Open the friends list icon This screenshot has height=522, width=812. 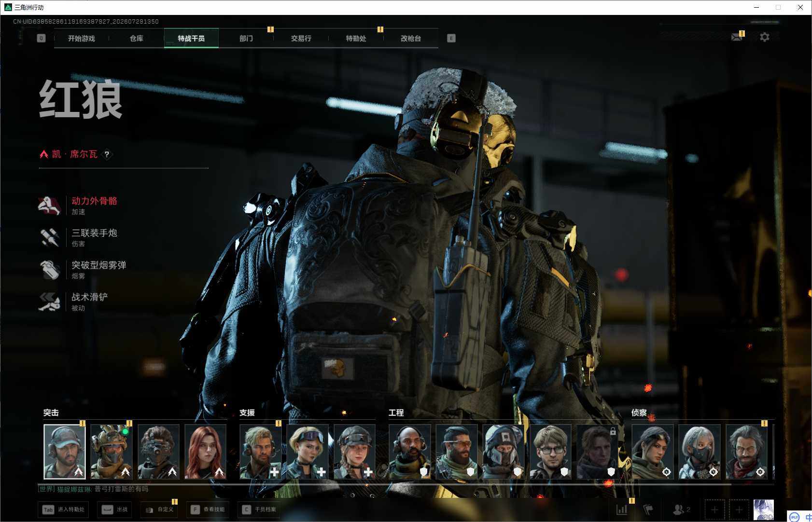tap(681, 509)
